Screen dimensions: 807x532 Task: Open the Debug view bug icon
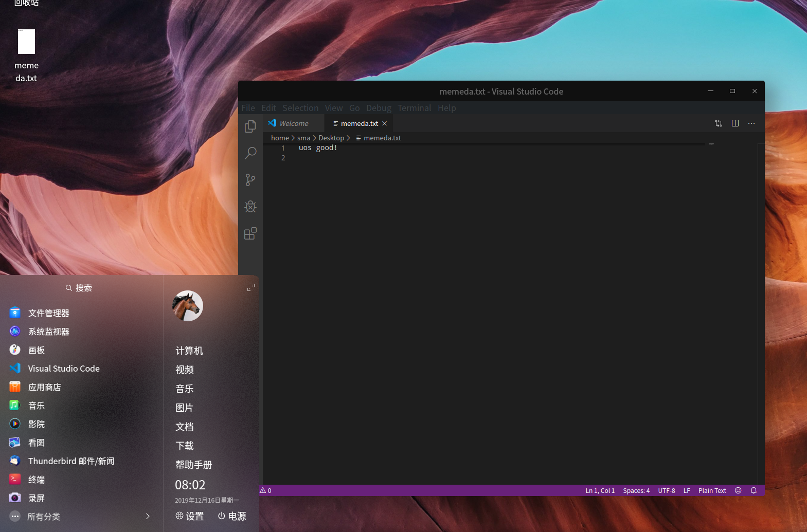click(x=250, y=207)
